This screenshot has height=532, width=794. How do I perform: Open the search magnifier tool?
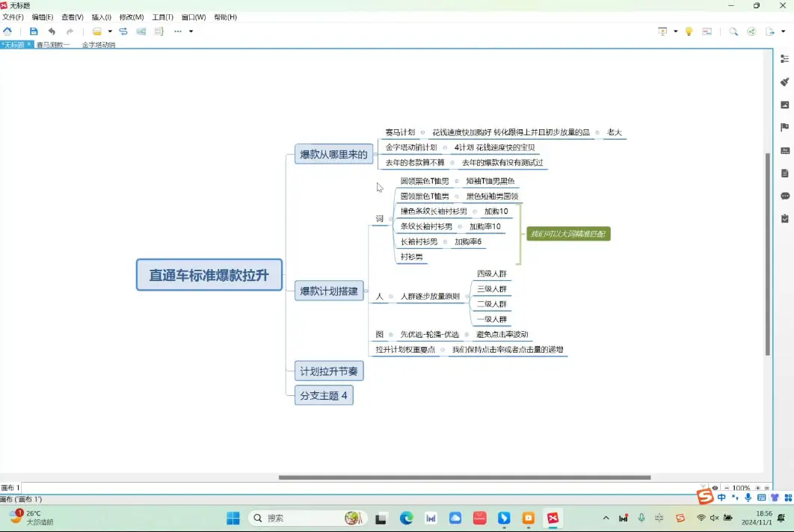(732, 31)
